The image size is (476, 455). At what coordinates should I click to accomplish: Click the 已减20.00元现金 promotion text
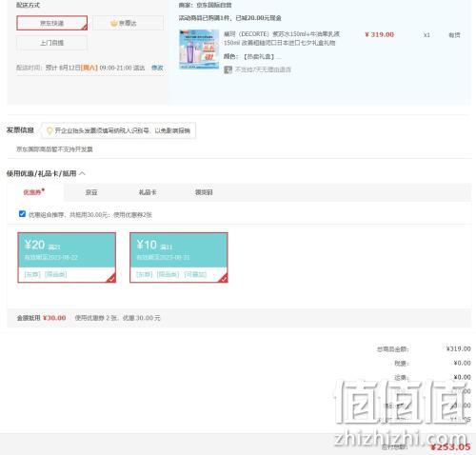tap(258, 18)
